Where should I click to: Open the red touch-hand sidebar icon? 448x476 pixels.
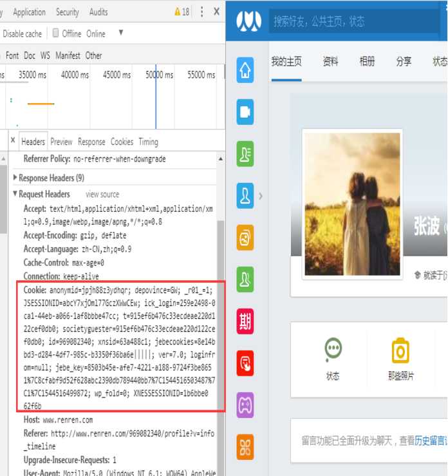(x=245, y=363)
